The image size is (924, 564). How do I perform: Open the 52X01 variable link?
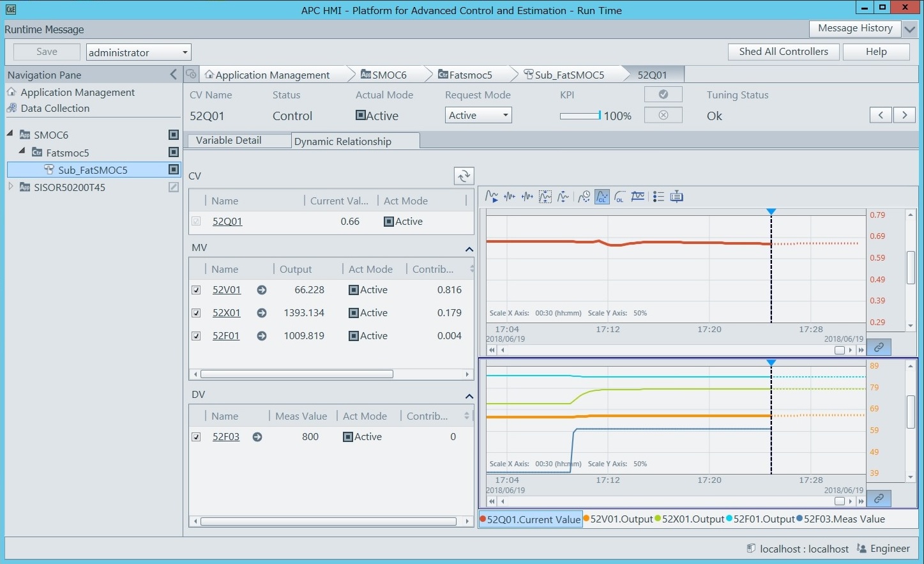[x=226, y=313]
